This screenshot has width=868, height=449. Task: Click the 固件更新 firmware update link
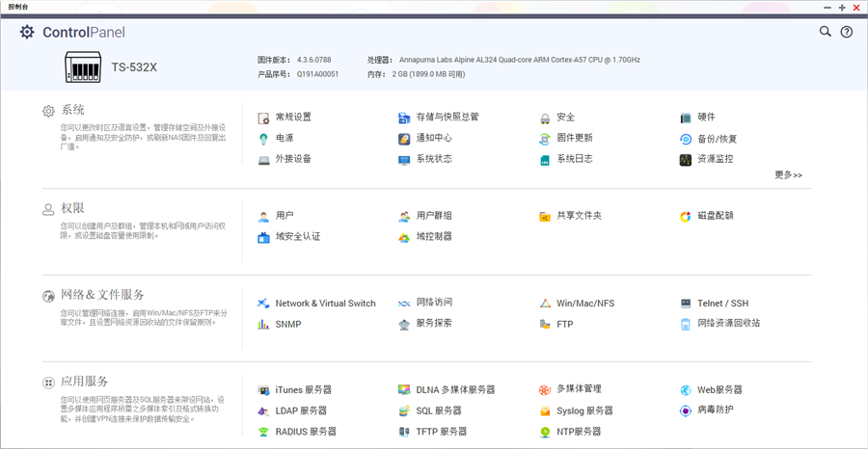click(575, 138)
